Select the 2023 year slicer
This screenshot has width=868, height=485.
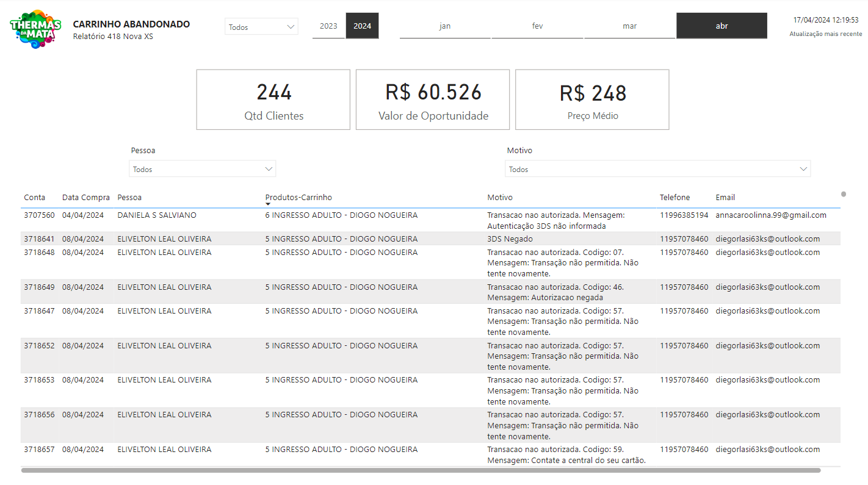click(x=328, y=26)
